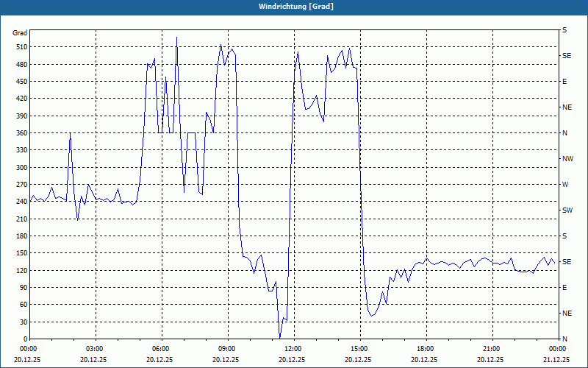Click the '15:00' time label

[x=360, y=349]
